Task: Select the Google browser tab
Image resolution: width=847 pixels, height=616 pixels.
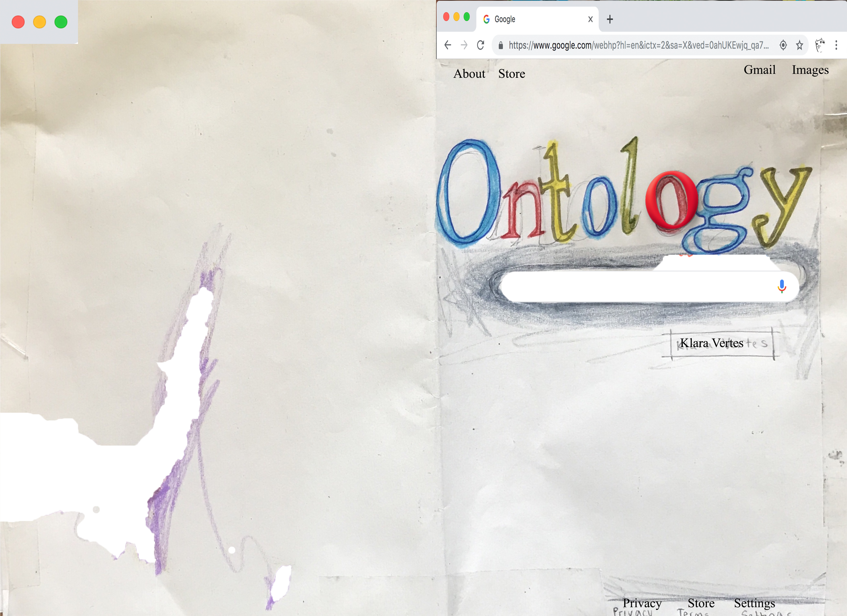Action: pos(537,19)
